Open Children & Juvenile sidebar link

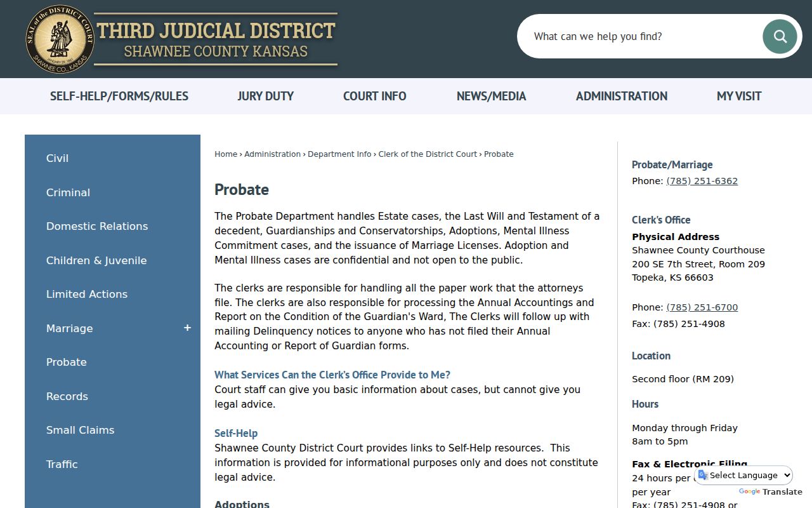(96, 260)
